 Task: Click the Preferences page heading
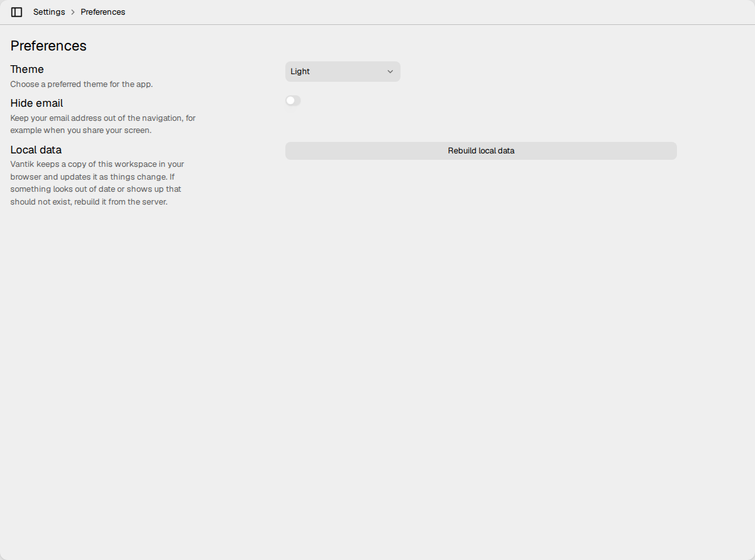point(49,45)
